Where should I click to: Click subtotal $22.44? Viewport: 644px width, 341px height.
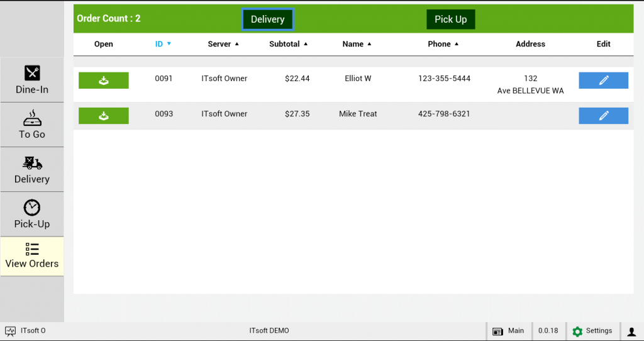coord(297,79)
